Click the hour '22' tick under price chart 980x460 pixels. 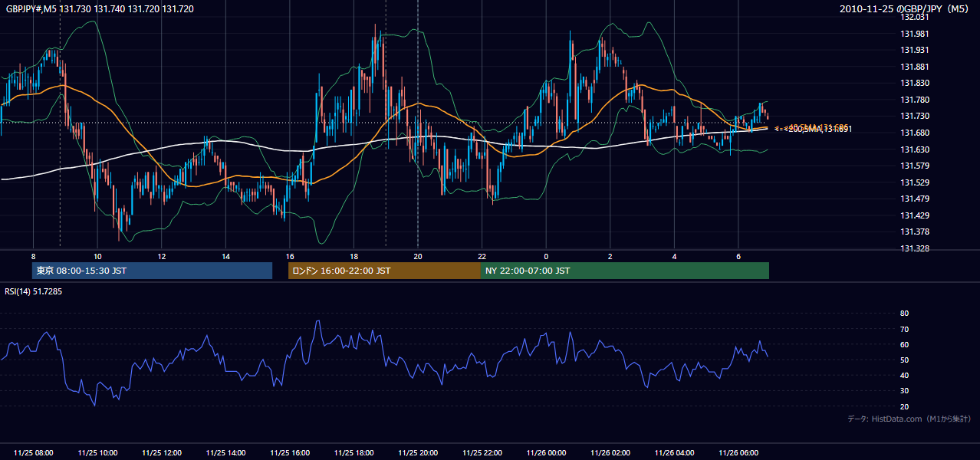pyautogui.click(x=482, y=255)
